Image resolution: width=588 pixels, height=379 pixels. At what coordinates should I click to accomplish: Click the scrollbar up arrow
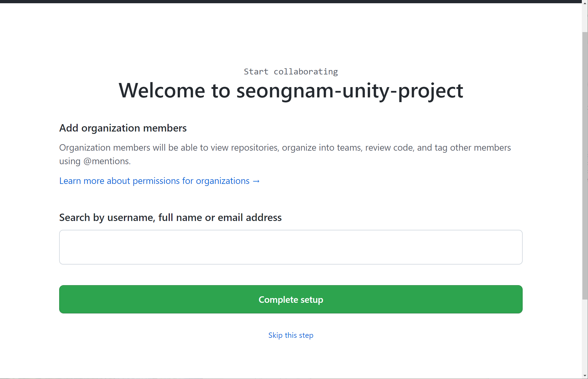pyautogui.click(x=585, y=3)
